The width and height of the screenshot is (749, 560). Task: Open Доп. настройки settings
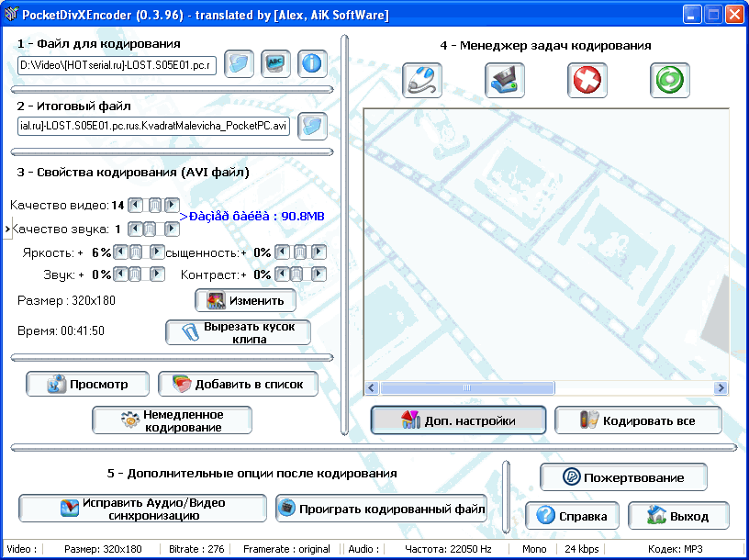[x=459, y=420]
